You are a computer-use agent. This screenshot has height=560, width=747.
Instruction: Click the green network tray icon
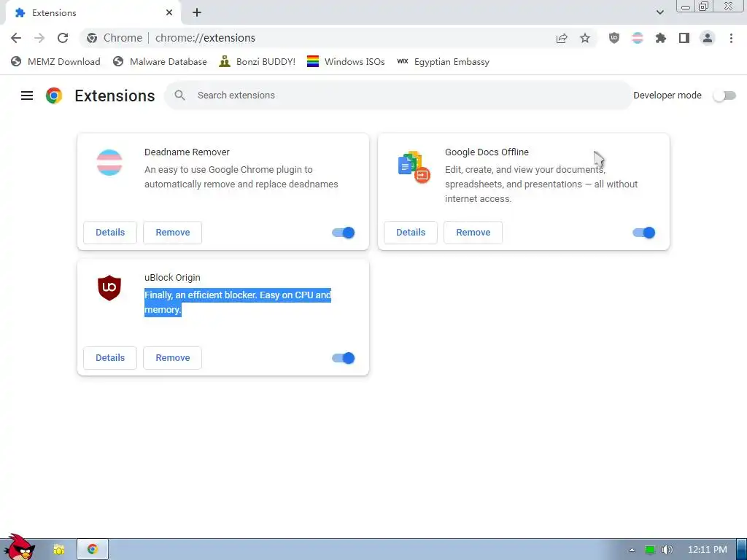(649, 550)
